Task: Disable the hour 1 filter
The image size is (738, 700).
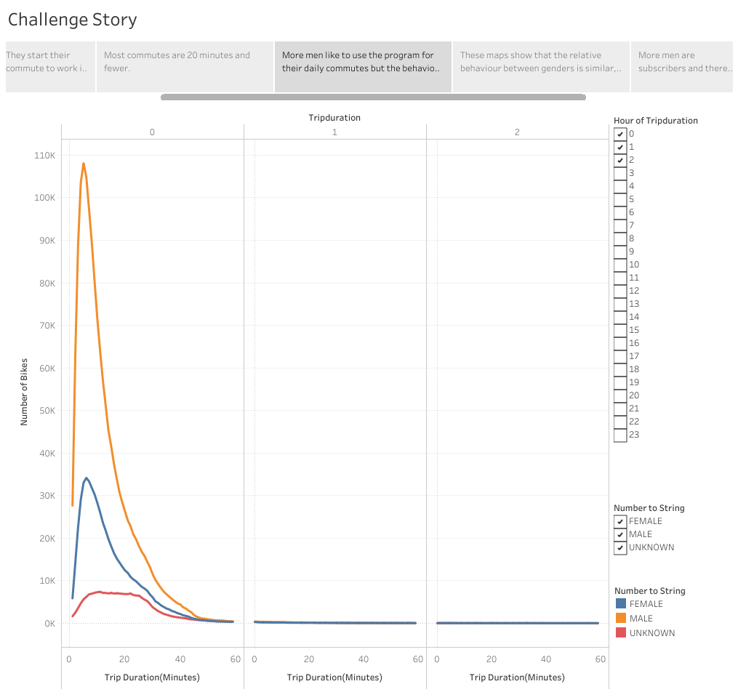Action: 620,147
